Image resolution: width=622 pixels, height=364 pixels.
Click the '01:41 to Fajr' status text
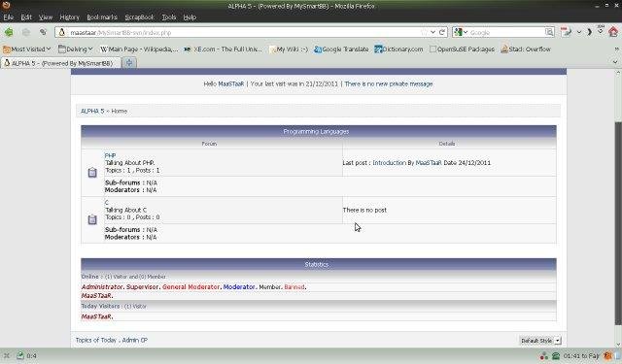pyautogui.click(x=581, y=356)
